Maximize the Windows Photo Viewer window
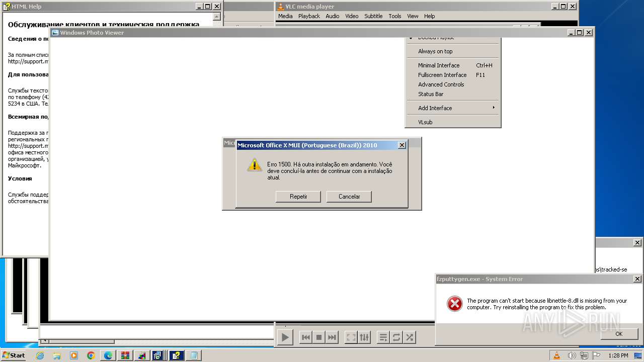This screenshot has height=362, width=644. (x=580, y=33)
